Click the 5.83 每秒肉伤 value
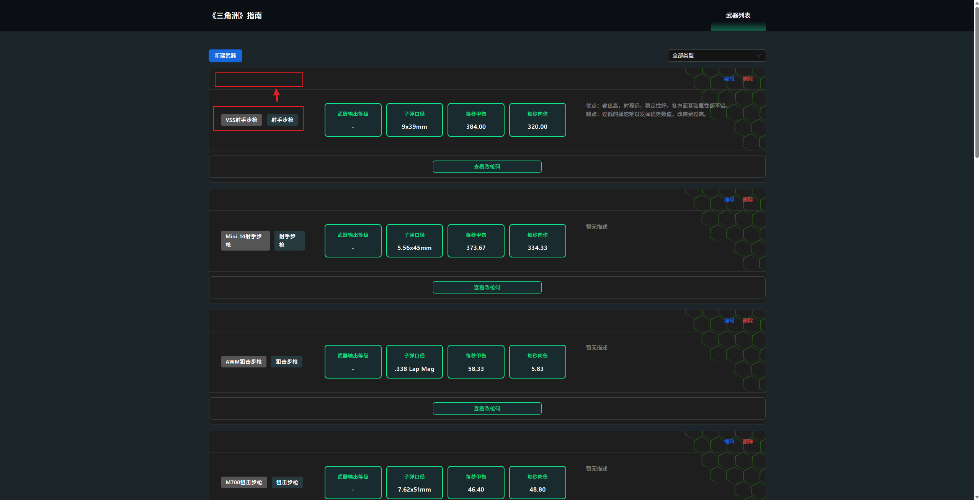Screen dimensions: 980x500 click(537, 369)
